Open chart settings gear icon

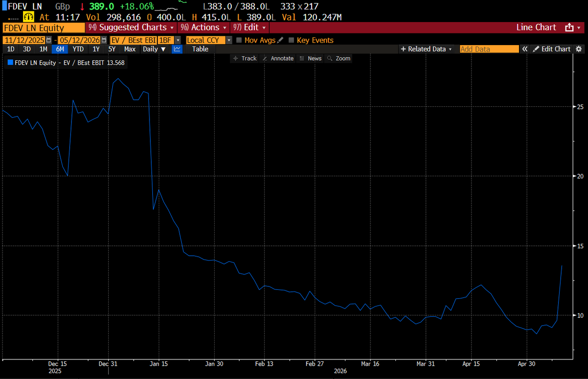click(579, 49)
